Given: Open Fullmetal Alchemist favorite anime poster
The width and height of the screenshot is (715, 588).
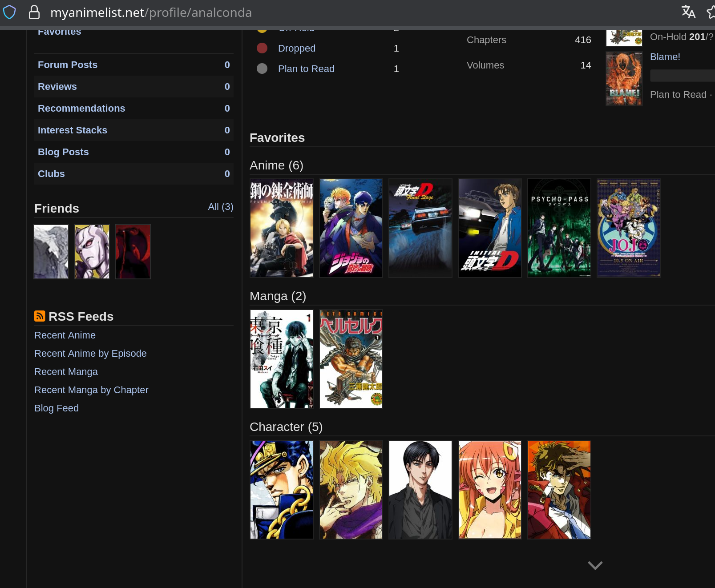Looking at the screenshot, I should pyautogui.click(x=282, y=228).
